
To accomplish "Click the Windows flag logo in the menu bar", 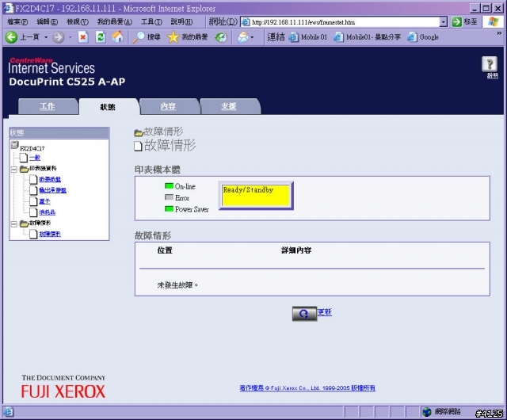I will pos(493,21).
